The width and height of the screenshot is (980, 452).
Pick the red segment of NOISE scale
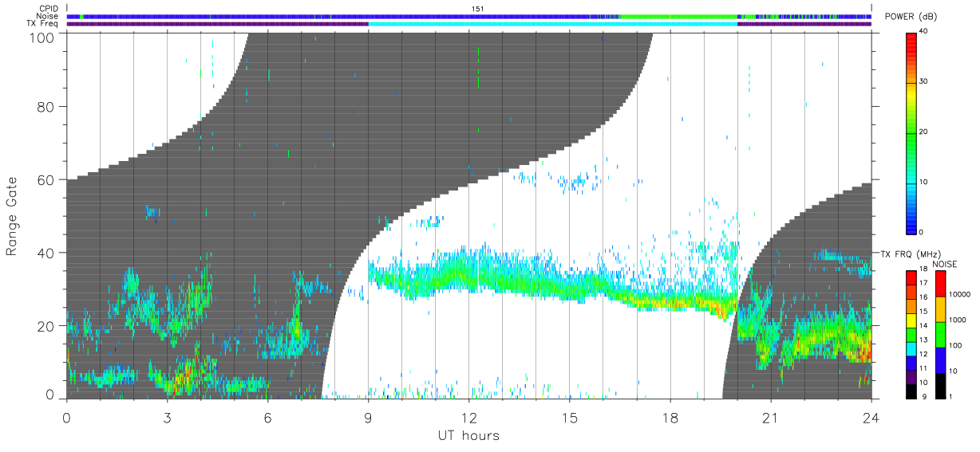[x=942, y=282]
